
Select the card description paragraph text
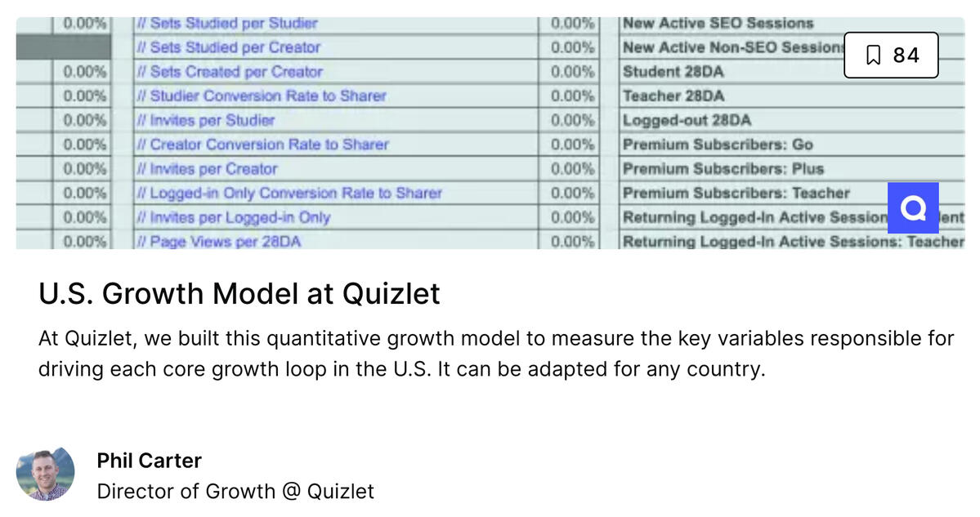point(496,354)
